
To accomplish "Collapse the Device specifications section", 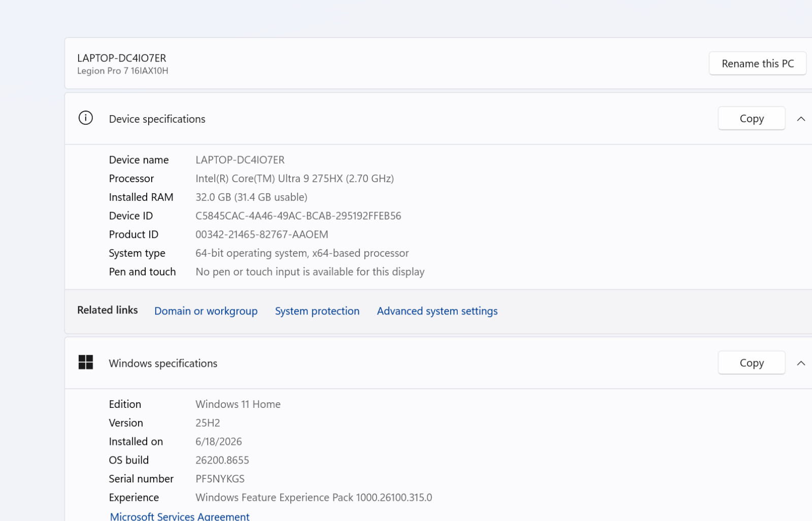I will click(801, 119).
